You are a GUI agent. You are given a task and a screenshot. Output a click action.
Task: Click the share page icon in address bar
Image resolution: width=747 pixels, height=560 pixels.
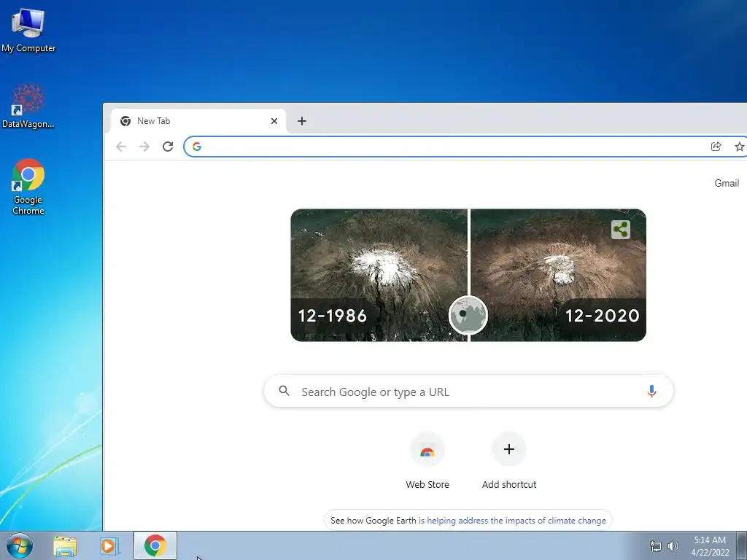pyautogui.click(x=716, y=147)
